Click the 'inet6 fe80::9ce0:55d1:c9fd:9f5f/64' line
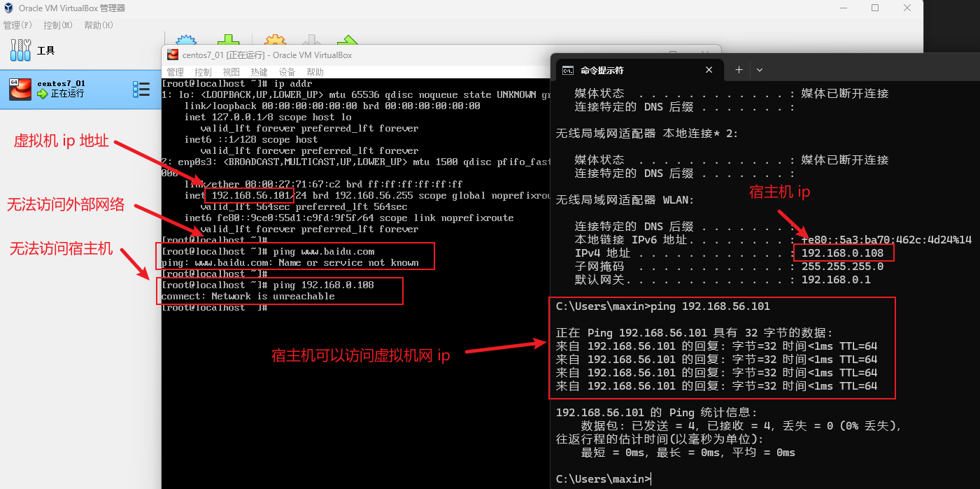 [348, 218]
